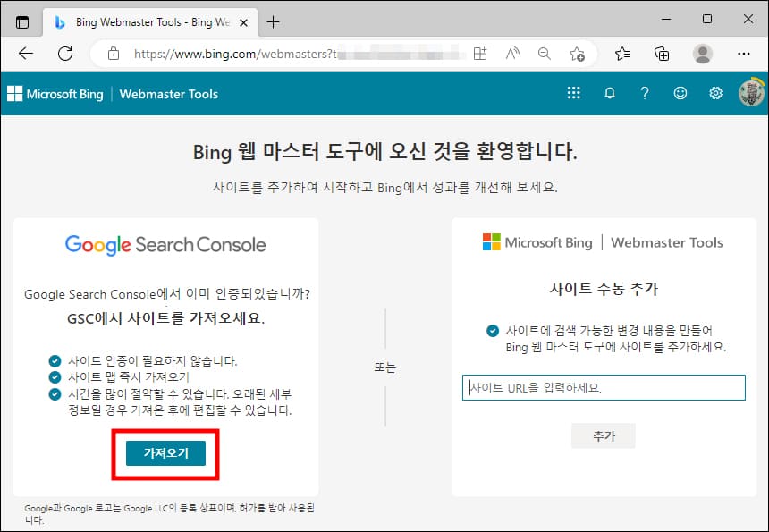This screenshot has height=532, width=769.
Task: Open a new browser tab
Action: pyautogui.click(x=273, y=21)
